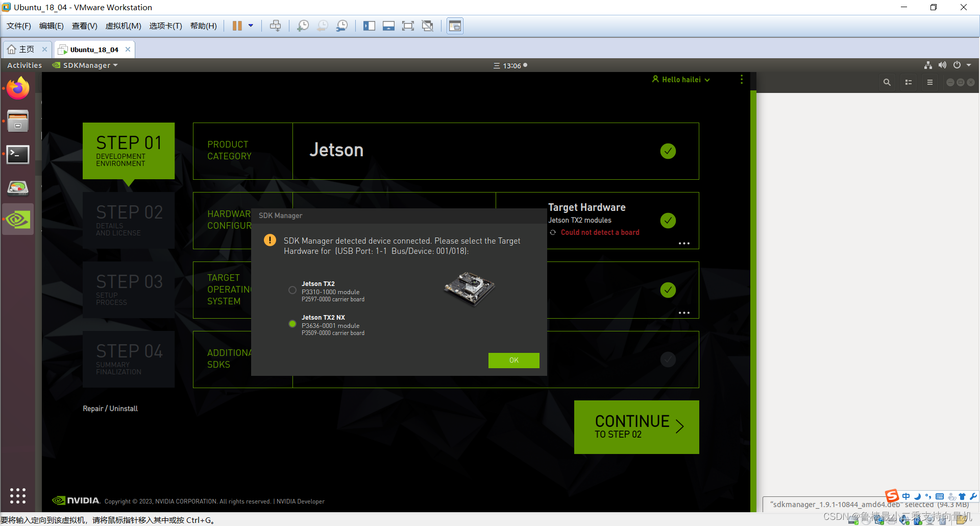Open VMware 帮助(H) menu
980x526 pixels.
click(x=203, y=26)
